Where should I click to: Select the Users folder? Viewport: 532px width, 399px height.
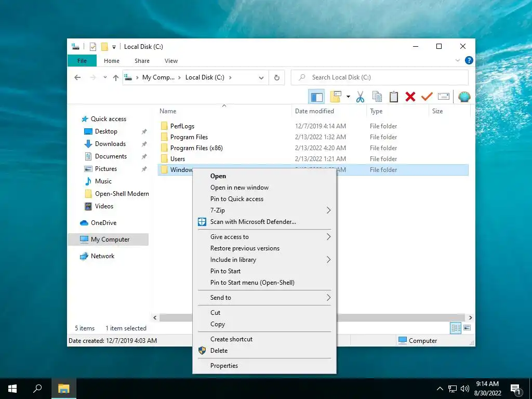click(x=178, y=159)
